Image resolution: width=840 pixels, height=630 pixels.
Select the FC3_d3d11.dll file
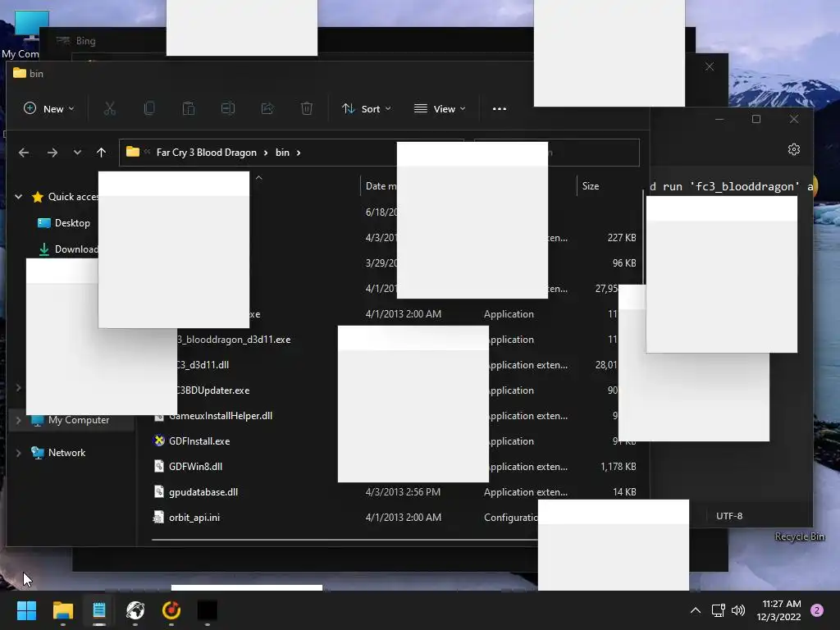(203, 365)
